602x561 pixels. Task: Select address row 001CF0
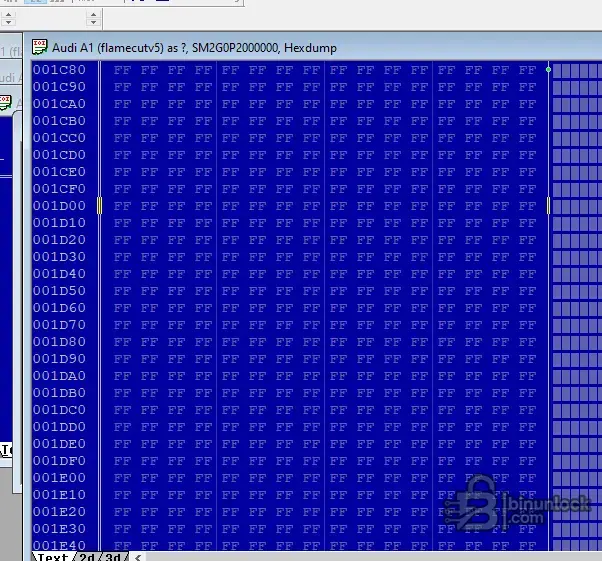pyautogui.click(x=59, y=189)
